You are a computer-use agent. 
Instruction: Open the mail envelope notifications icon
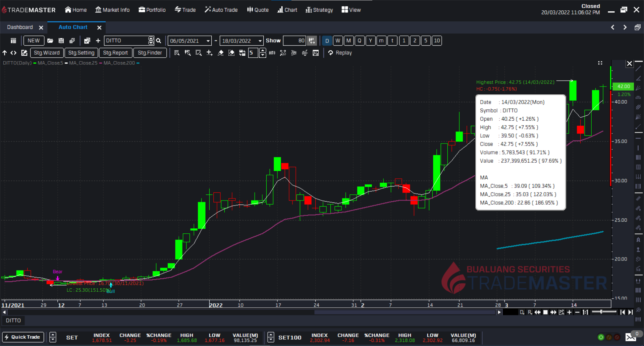coord(631,337)
